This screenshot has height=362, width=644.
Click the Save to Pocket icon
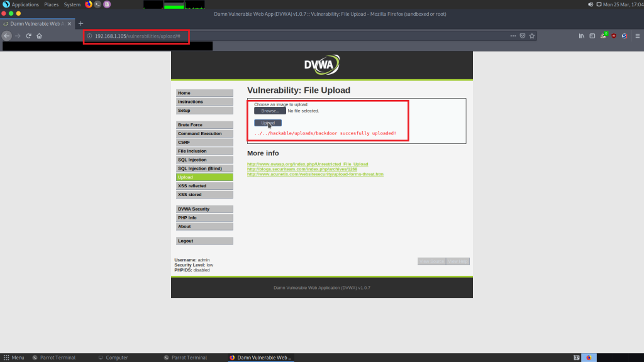click(x=523, y=36)
